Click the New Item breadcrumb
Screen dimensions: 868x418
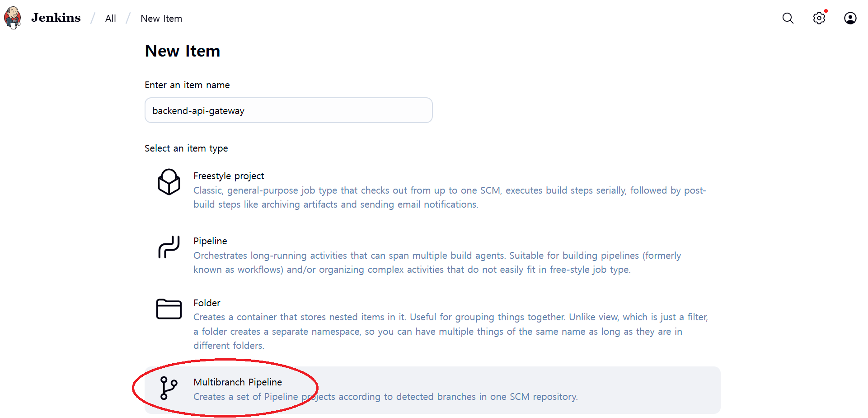coord(161,19)
